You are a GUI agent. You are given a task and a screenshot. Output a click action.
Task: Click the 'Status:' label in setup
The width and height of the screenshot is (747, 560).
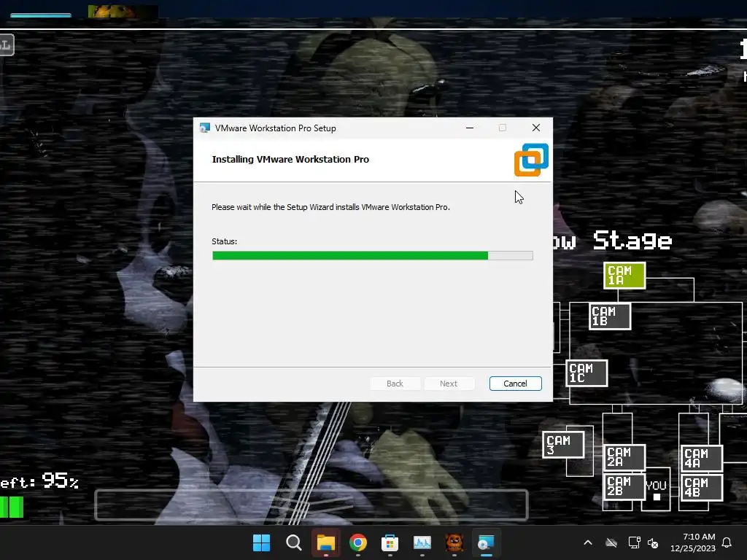(x=225, y=241)
